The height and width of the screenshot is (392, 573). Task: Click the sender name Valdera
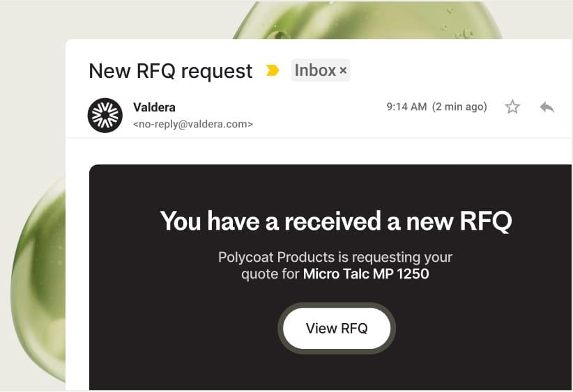pos(154,107)
